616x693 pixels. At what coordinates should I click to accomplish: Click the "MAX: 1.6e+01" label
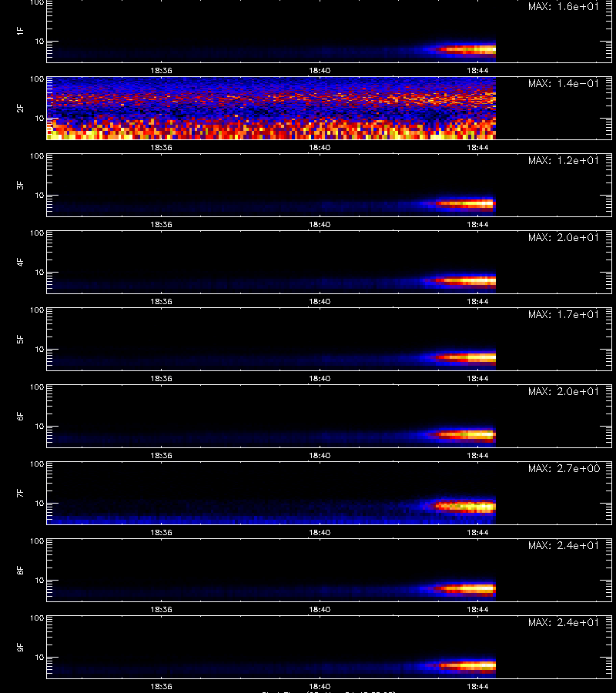point(564,6)
